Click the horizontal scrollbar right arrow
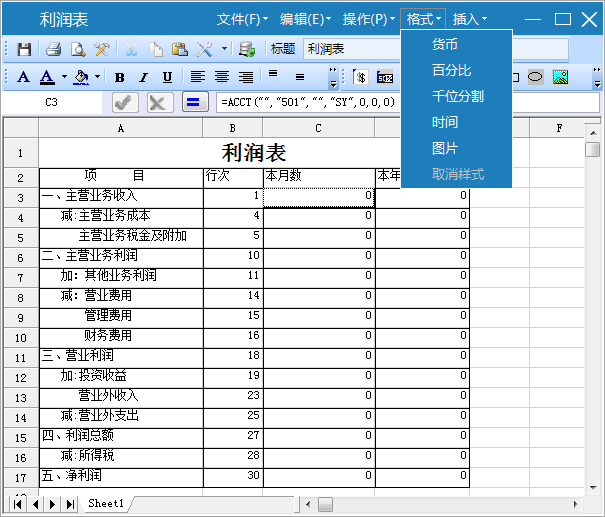 (x=575, y=504)
